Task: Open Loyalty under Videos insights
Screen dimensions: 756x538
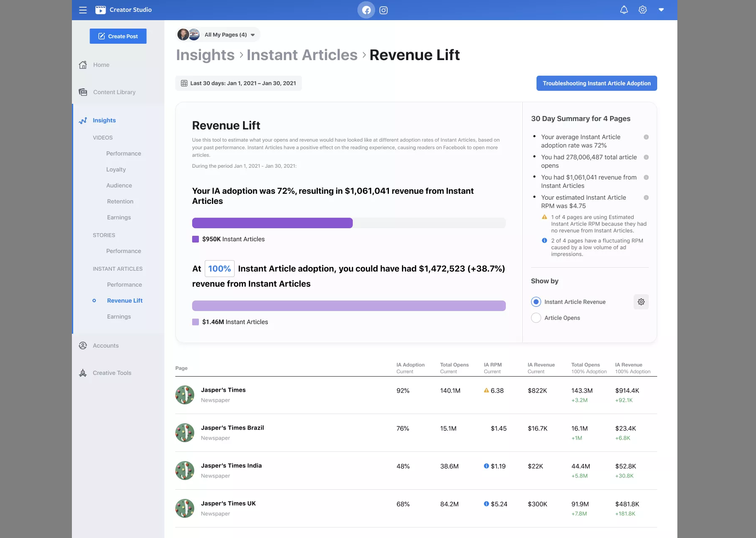Action: coord(116,169)
